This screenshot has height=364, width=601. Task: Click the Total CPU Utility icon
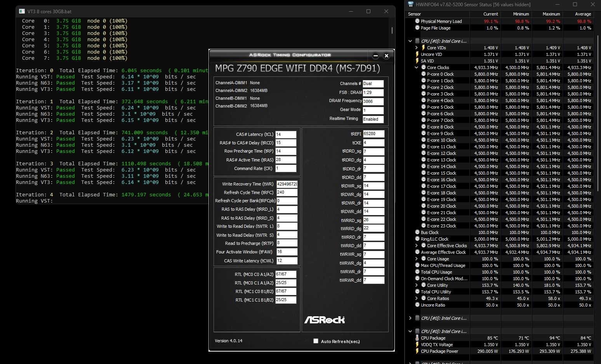pyautogui.click(x=417, y=291)
